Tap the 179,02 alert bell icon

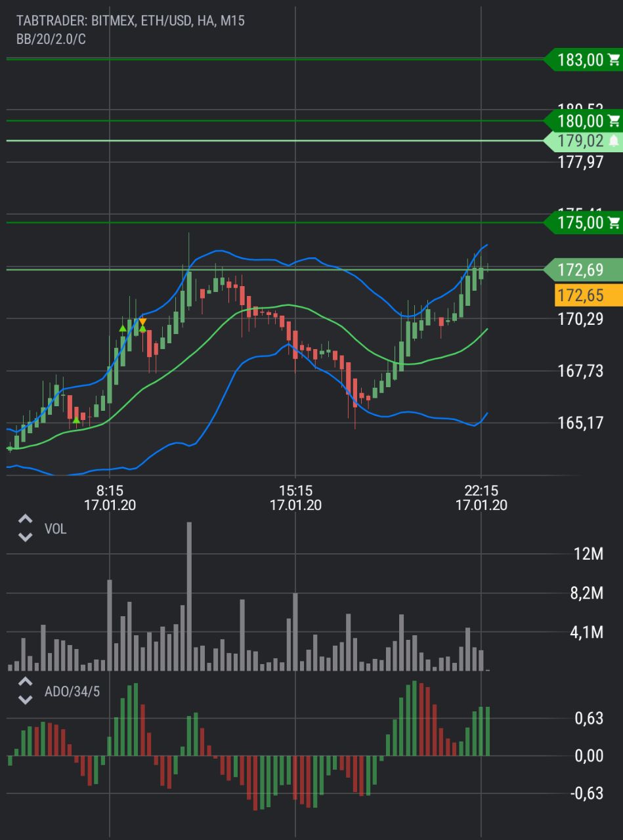614,140
